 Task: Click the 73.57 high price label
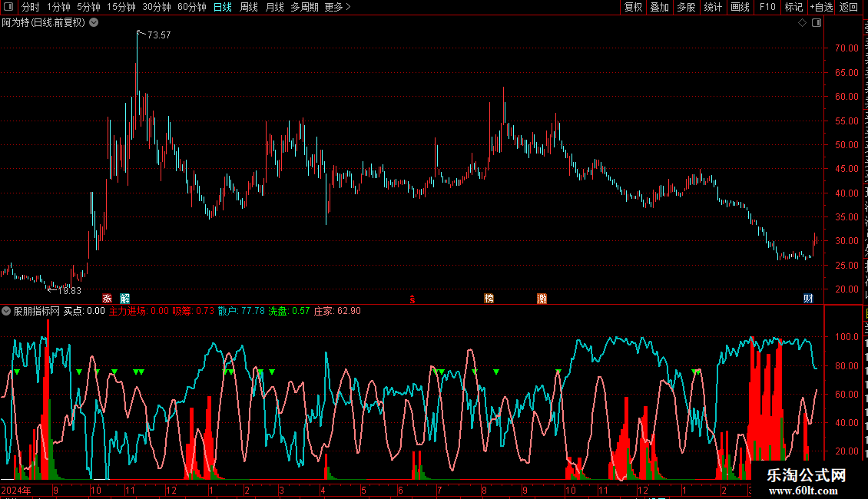159,35
